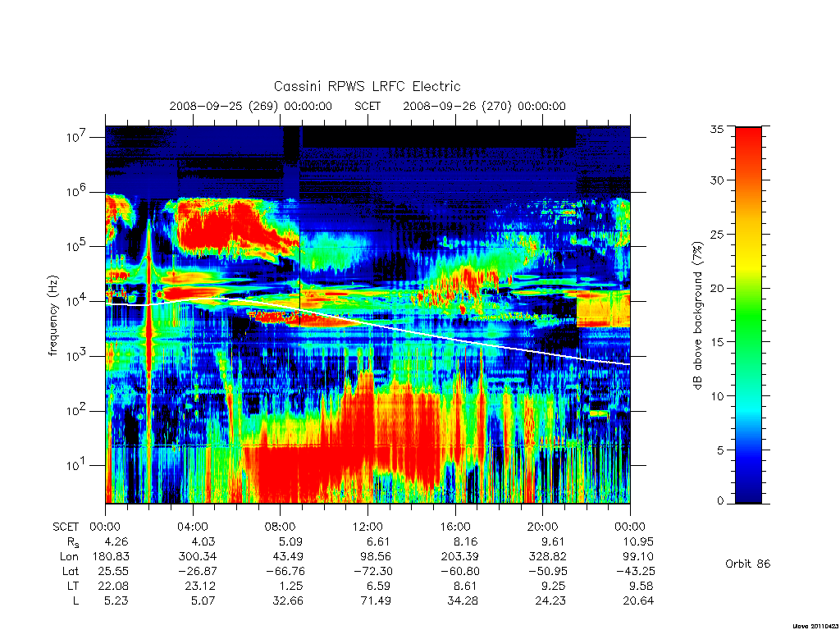This screenshot has width=840, height=630.
Task: Click the 20:00 time tick label
Action: [x=543, y=527]
